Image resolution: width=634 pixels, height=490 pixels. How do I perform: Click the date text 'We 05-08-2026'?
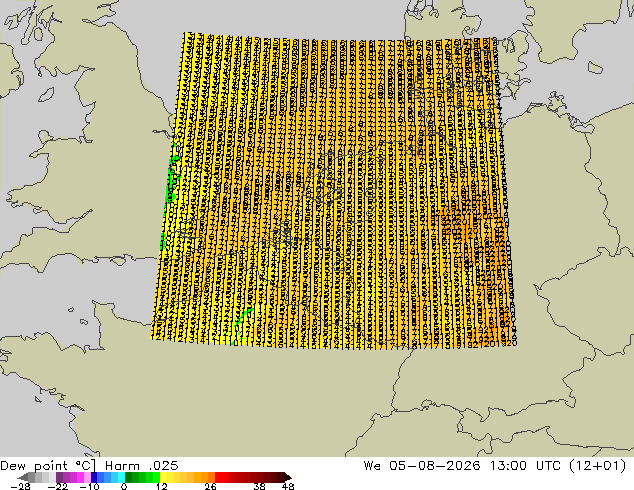point(422,466)
